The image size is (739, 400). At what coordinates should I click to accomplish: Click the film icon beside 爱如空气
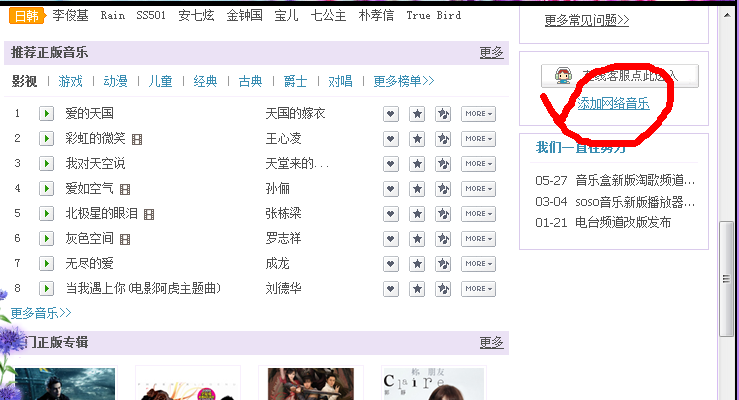(x=125, y=189)
